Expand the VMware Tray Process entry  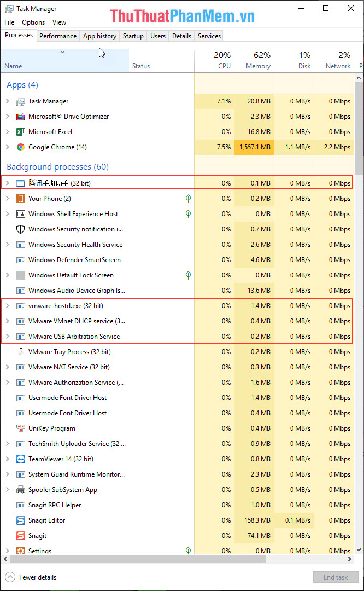click(8, 351)
